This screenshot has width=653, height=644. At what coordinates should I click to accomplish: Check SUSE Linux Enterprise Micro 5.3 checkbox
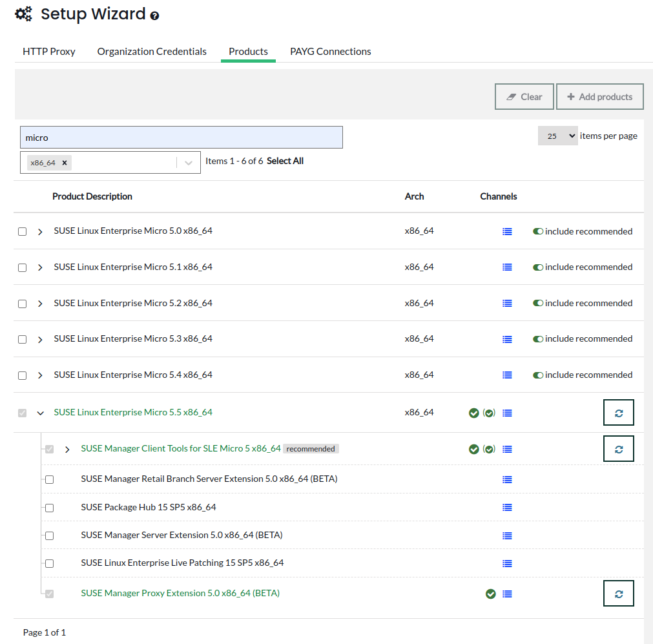pyautogui.click(x=23, y=340)
